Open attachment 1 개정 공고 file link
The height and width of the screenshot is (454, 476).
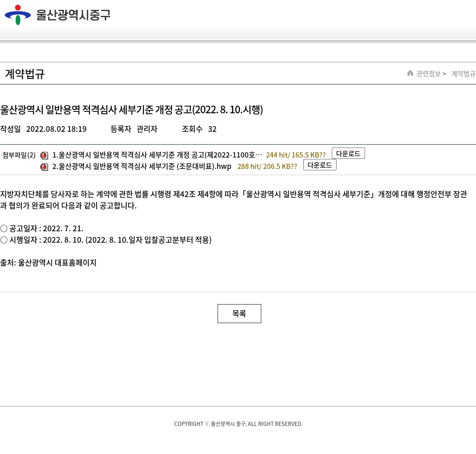(157, 155)
